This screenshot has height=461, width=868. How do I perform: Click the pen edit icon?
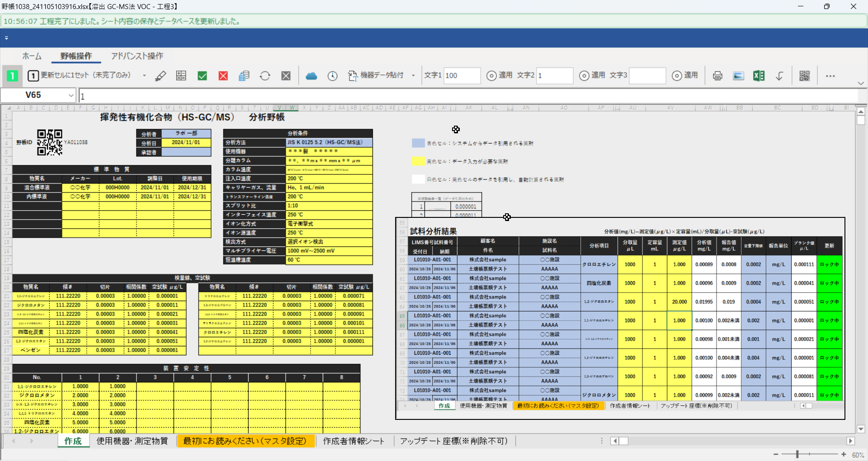(x=160, y=75)
